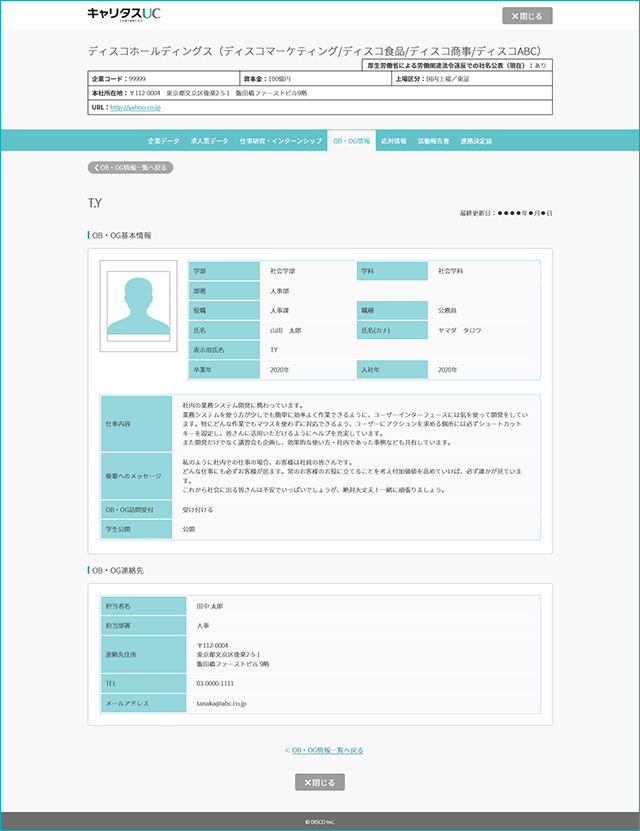Open the yahoo.co.jp URL link

point(135,107)
